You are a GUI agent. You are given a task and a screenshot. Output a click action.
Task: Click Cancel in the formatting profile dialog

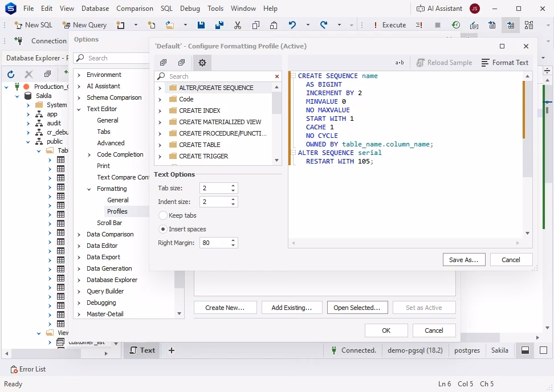click(x=511, y=260)
